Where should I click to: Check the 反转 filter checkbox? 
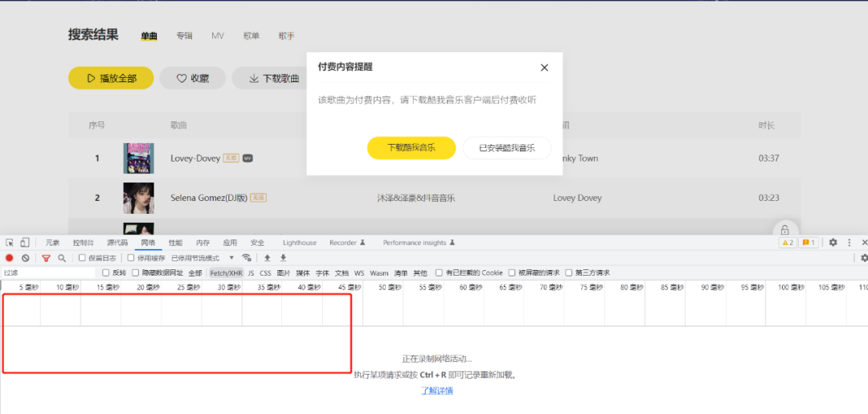(x=106, y=273)
